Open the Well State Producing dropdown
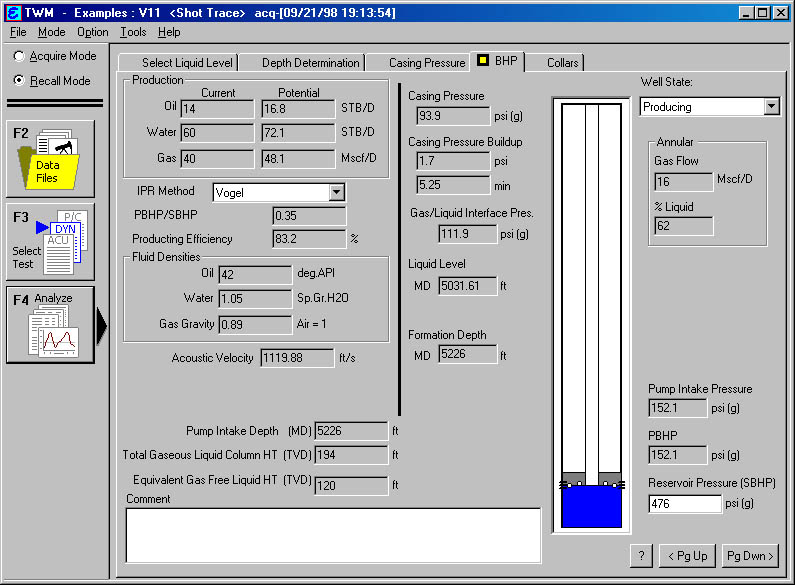The width and height of the screenshot is (795, 585). 770,106
